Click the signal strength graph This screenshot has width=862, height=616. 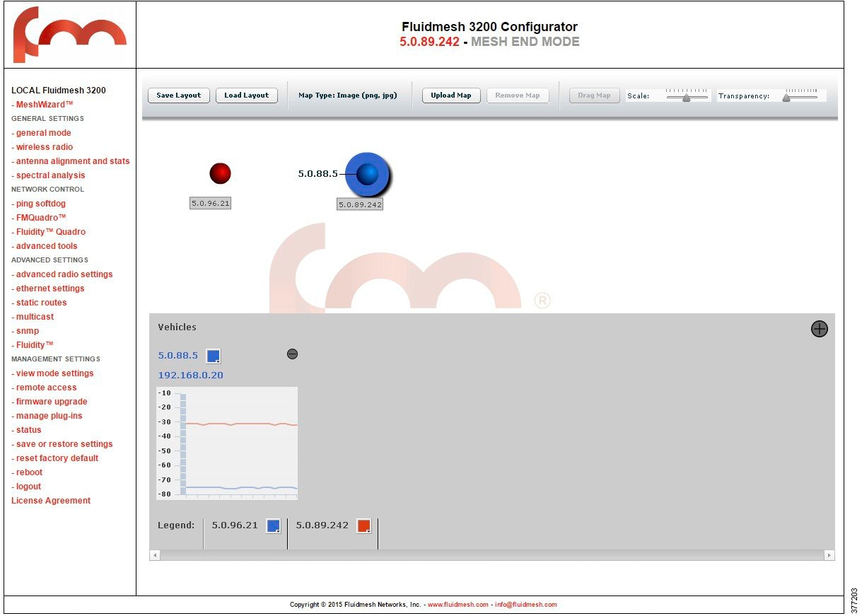(x=227, y=443)
